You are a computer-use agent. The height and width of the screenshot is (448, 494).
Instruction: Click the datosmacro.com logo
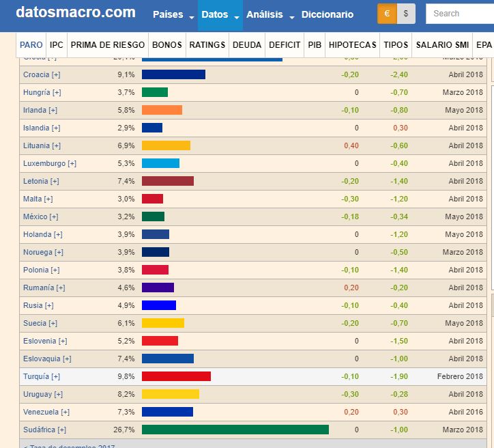pos(76,13)
